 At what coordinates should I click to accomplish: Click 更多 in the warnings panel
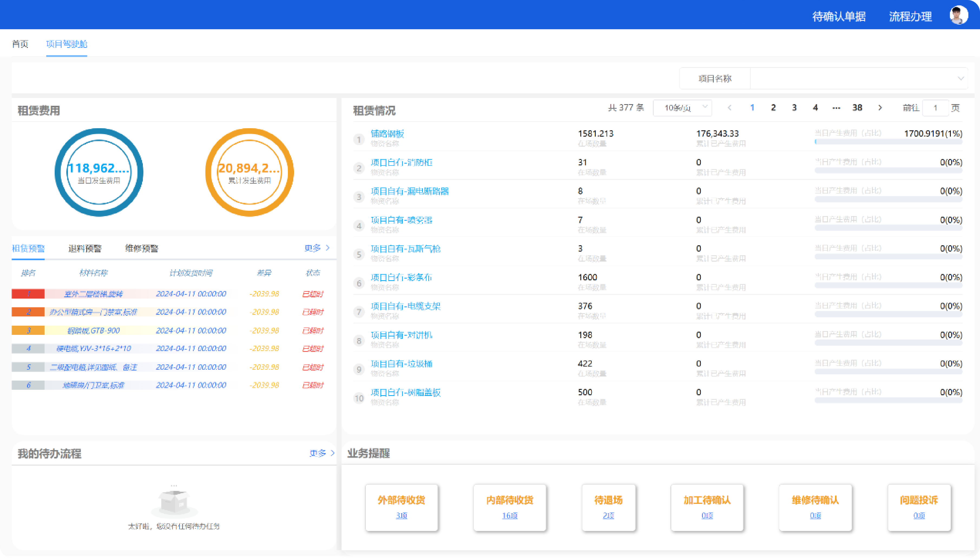click(x=317, y=248)
